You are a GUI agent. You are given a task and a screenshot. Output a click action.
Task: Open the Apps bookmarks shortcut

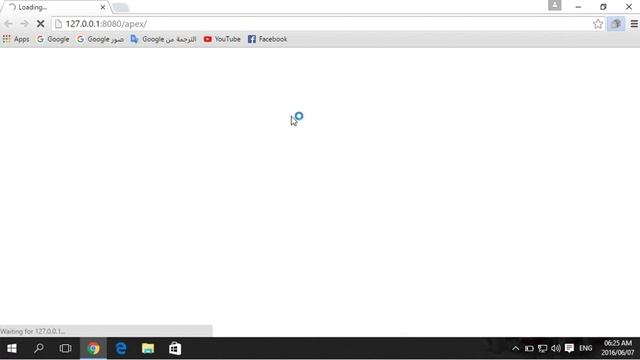pyautogui.click(x=16, y=39)
